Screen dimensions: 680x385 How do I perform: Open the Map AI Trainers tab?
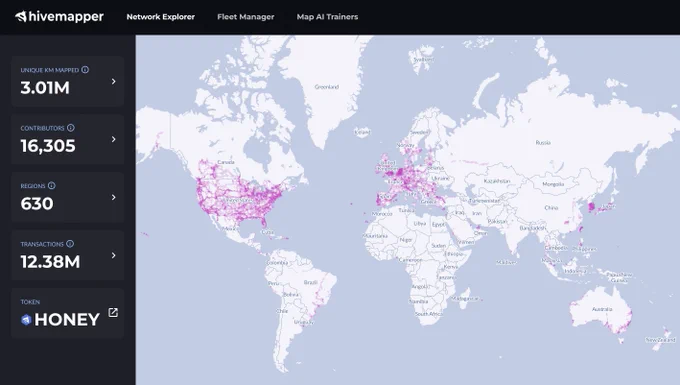tap(327, 17)
